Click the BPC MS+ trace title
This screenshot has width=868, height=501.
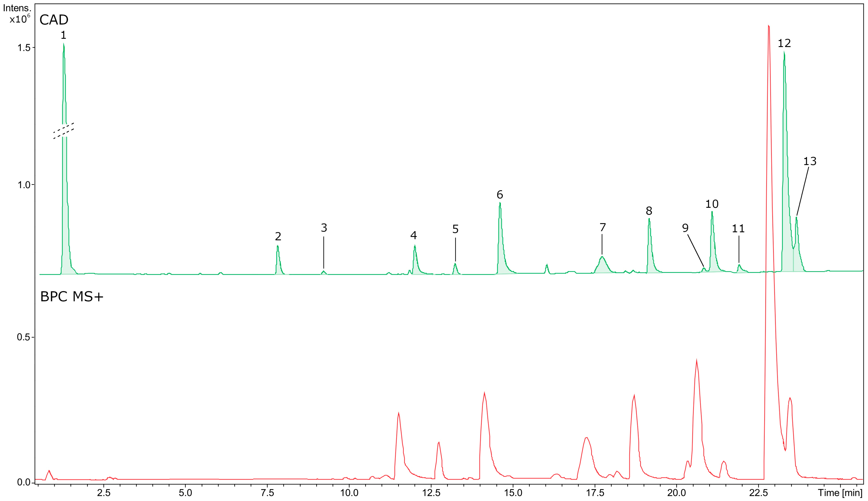(x=72, y=297)
